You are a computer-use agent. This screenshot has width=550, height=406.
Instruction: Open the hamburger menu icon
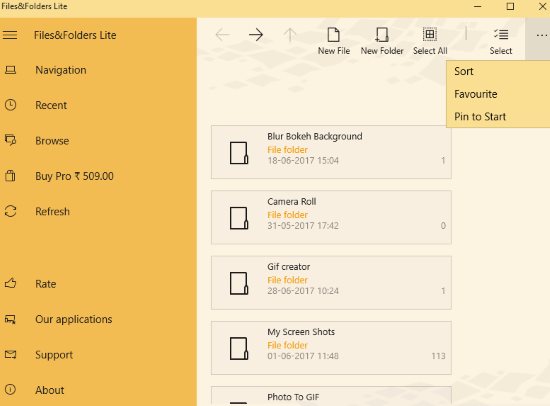pos(10,35)
